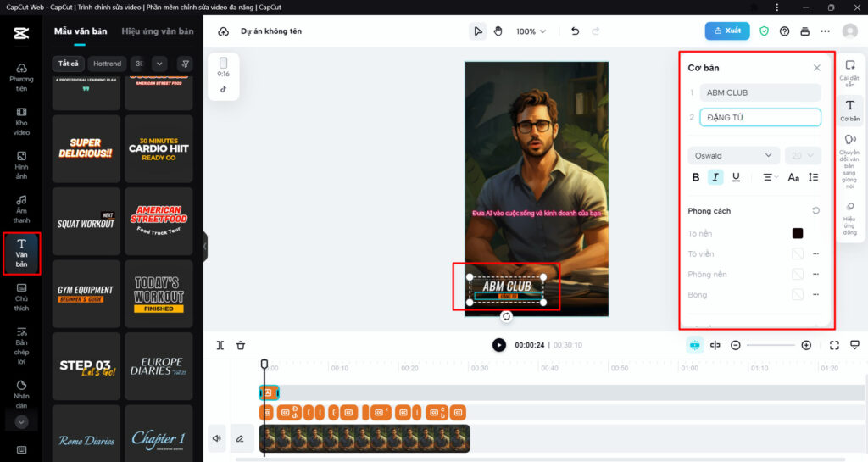Select the hand pan tool
This screenshot has height=462, width=868.
coord(498,31)
